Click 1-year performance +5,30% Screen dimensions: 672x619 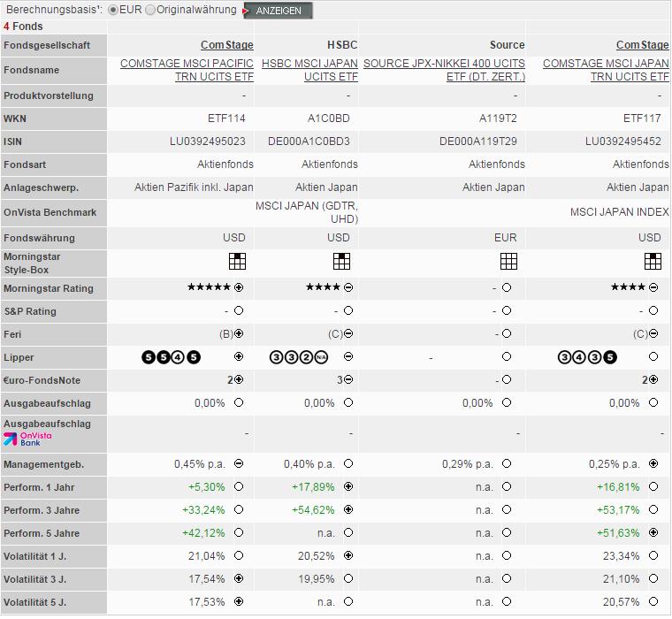pyautogui.click(x=207, y=487)
